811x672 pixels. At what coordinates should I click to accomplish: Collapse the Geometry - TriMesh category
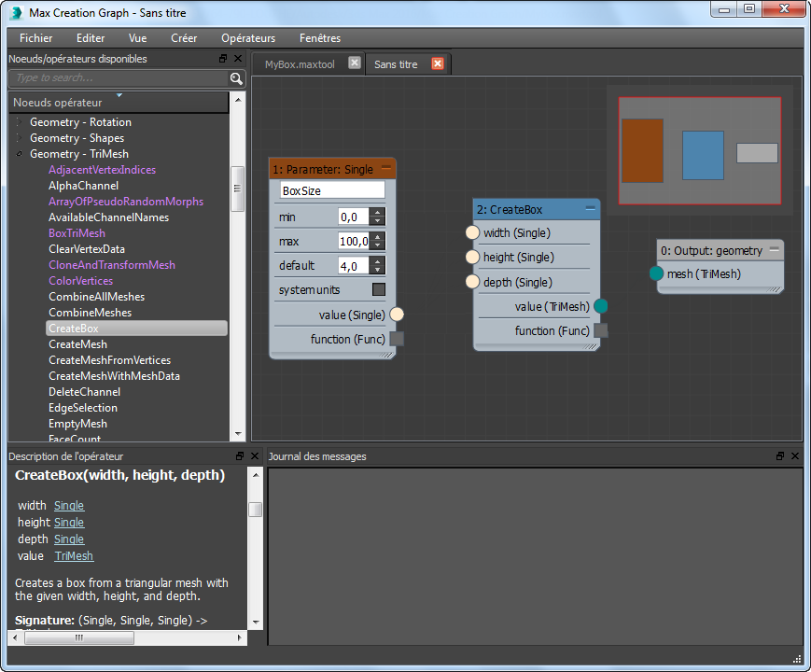(18, 154)
